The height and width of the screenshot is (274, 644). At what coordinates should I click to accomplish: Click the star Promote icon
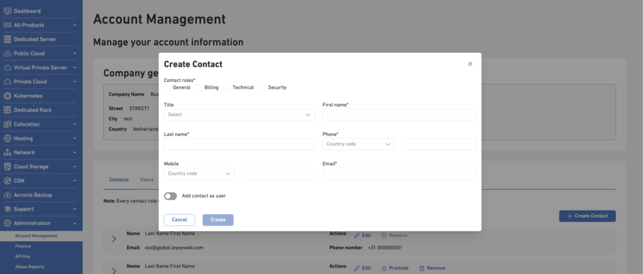pos(384,268)
